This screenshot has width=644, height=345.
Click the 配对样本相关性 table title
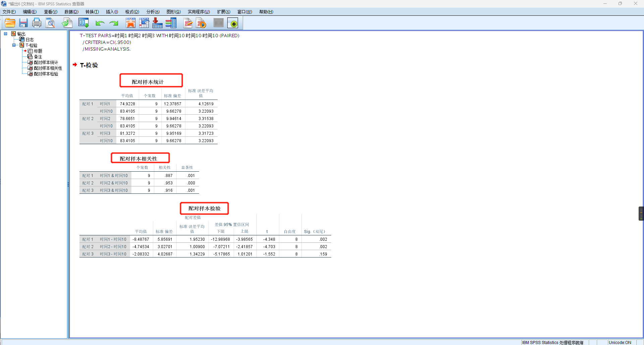tap(138, 159)
